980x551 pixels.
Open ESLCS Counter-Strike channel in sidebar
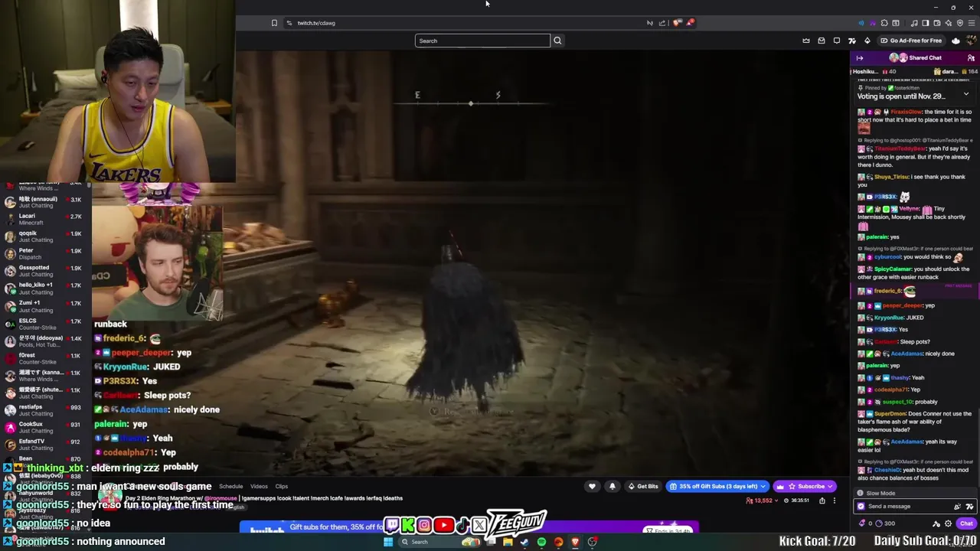coord(46,324)
